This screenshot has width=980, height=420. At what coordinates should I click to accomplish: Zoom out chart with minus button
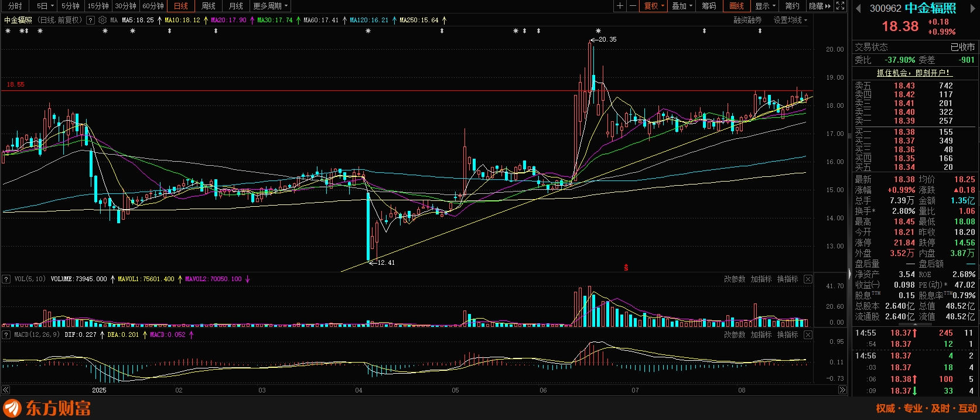633,6
